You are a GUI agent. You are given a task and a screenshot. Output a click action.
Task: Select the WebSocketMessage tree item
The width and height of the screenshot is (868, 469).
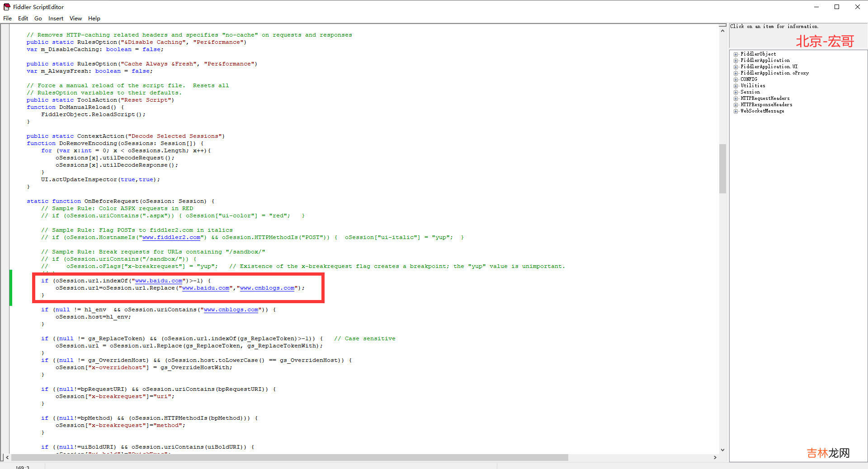pos(762,111)
